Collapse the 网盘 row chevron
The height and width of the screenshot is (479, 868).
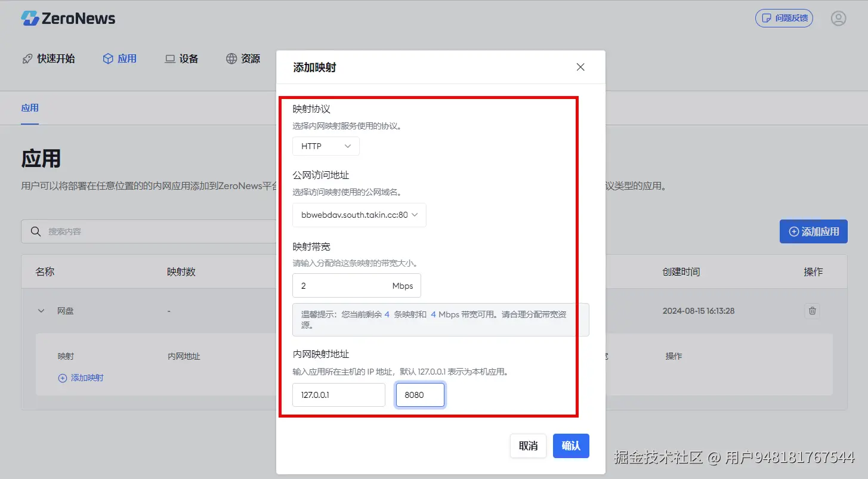[x=41, y=311]
